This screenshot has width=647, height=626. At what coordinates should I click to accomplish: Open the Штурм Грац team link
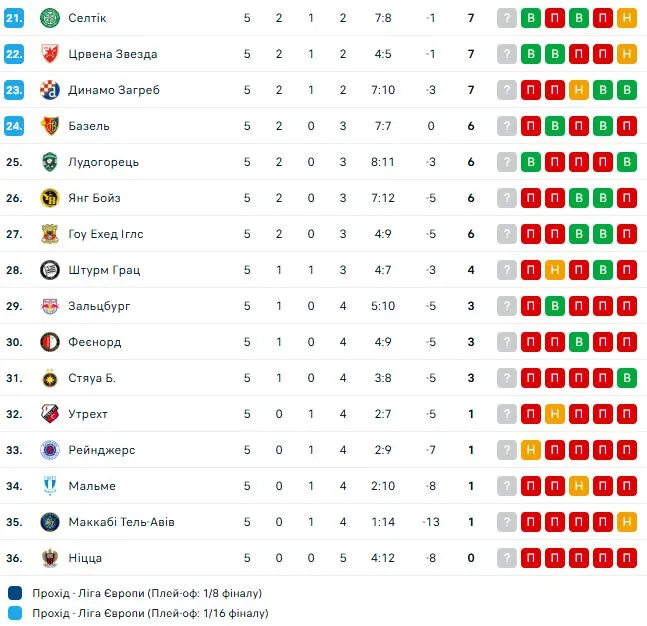click(104, 270)
